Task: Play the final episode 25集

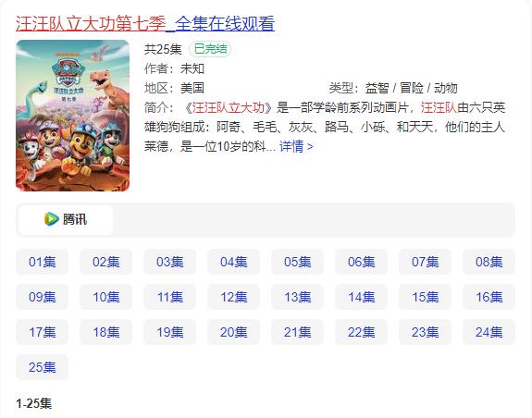Action: click(x=42, y=367)
